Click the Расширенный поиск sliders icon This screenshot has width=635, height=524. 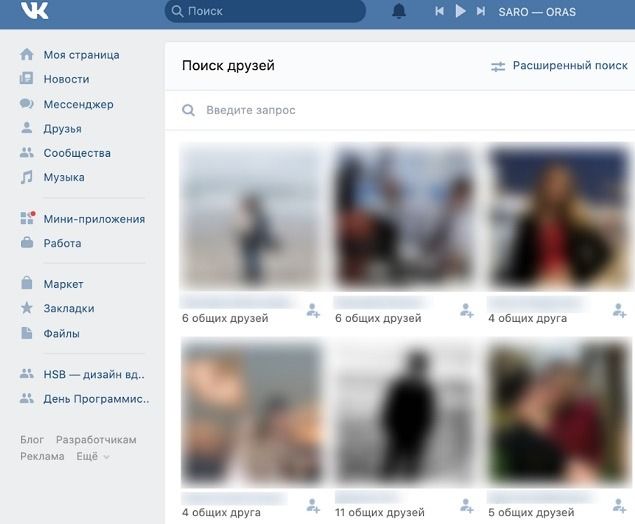pos(498,66)
